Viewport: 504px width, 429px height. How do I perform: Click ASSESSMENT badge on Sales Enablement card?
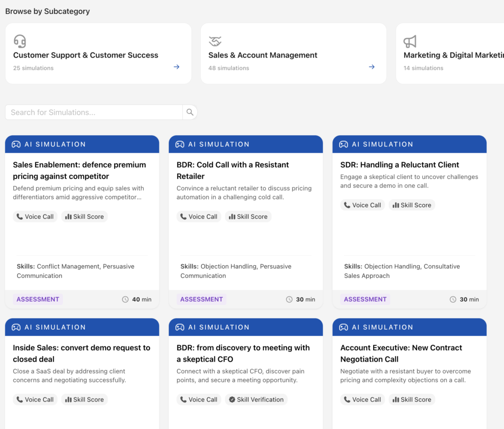click(38, 299)
